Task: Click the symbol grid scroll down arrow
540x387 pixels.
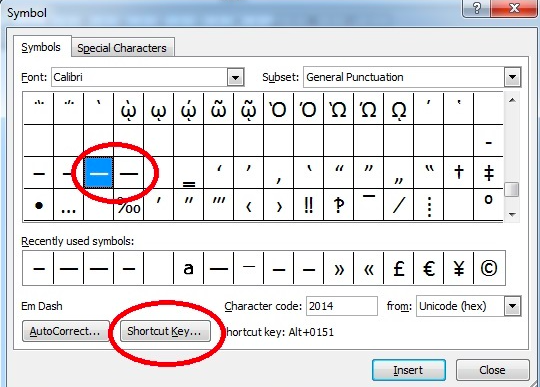Action: pyautogui.click(x=512, y=214)
